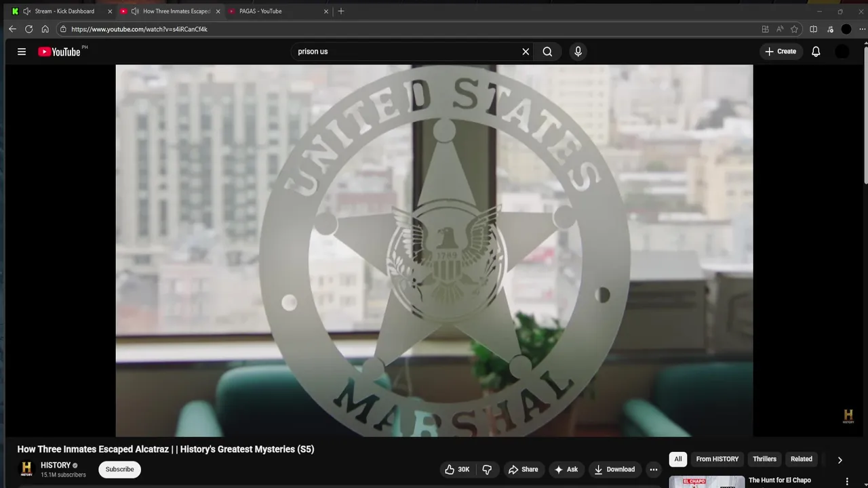Screen dimensions: 868x488
Task: Close the Stream - Kick Dashboard tab
Action: [110, 11]
